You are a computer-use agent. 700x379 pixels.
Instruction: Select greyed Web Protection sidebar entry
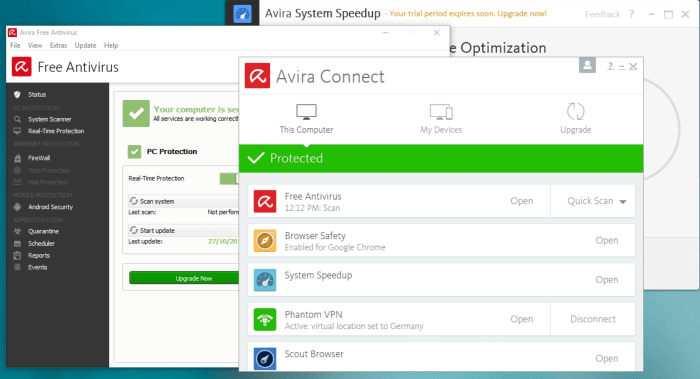(49, 171)
